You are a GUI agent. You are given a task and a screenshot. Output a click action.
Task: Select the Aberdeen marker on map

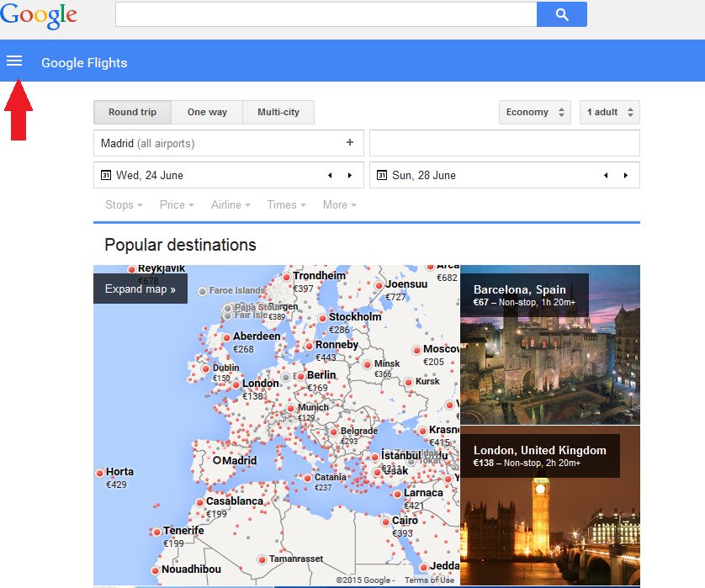pos(226,337)
